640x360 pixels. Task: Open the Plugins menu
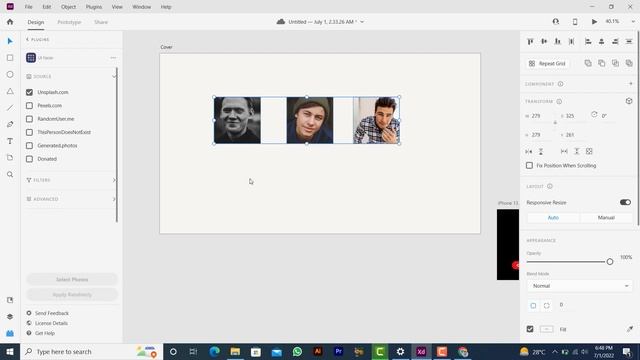(94, 7)
